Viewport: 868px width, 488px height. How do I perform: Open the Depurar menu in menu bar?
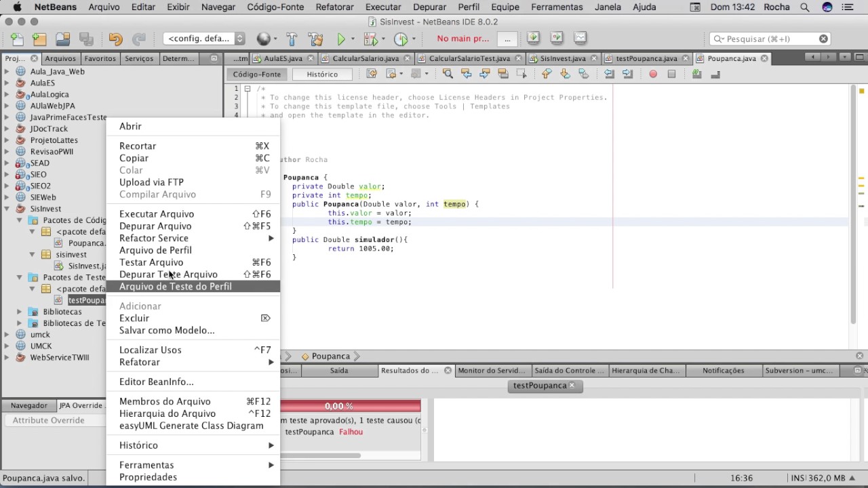click(429, 7)
